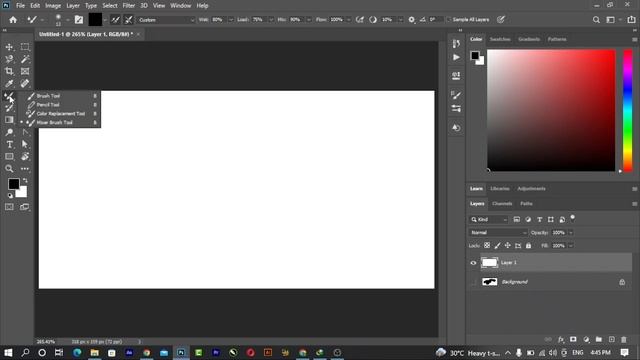Switch to the Channels tab
Viewport: 640px width, 360px height.
pyautogui.click(x=502, y=204)
